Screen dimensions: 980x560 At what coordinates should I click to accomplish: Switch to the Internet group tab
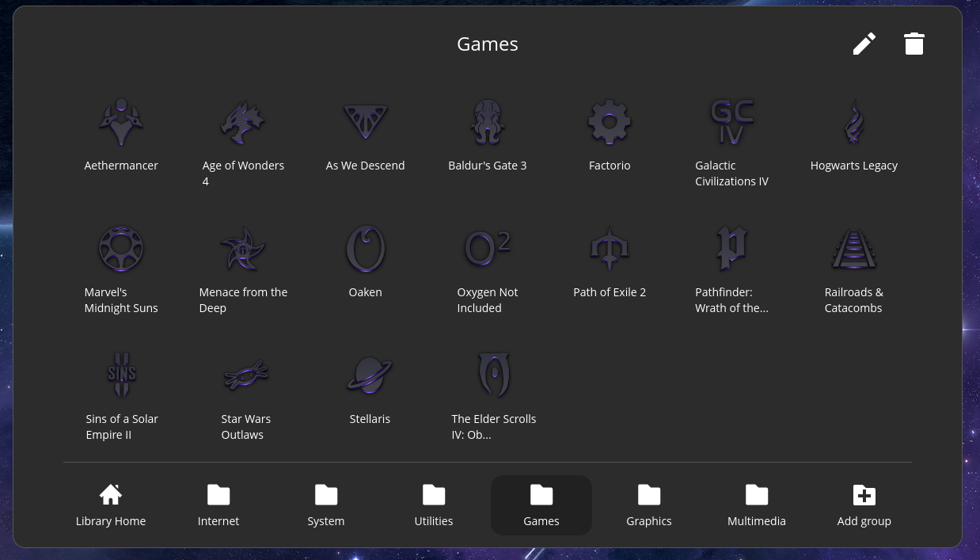(x=218, y=505)
